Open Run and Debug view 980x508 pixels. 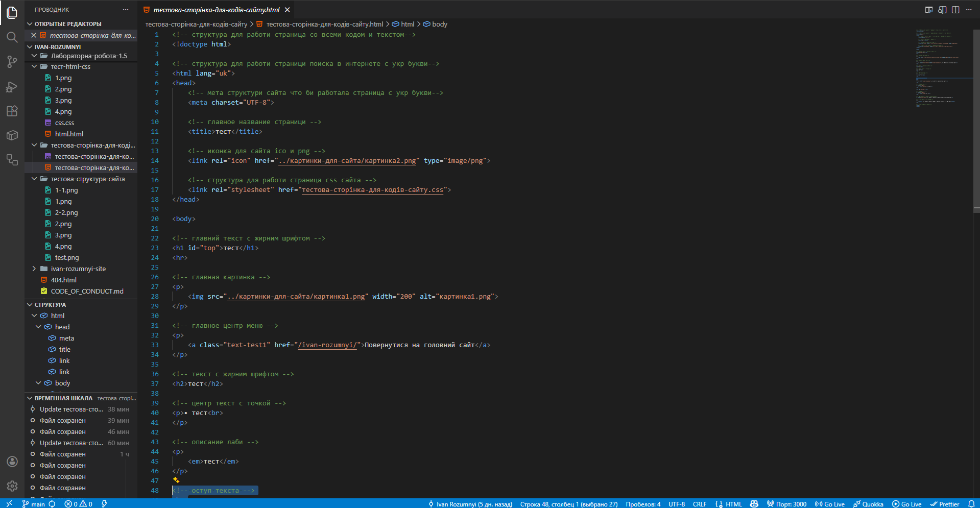click(12, 87)
